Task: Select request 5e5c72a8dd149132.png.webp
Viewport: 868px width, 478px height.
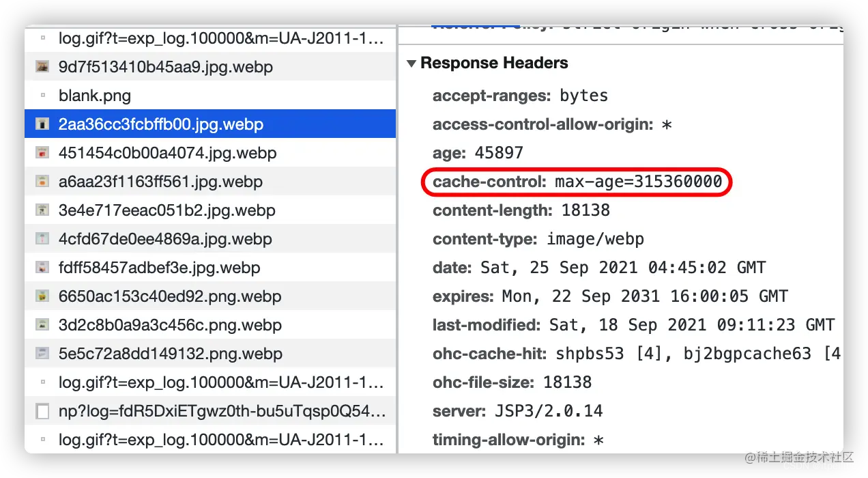Action: tap(210, 354)
